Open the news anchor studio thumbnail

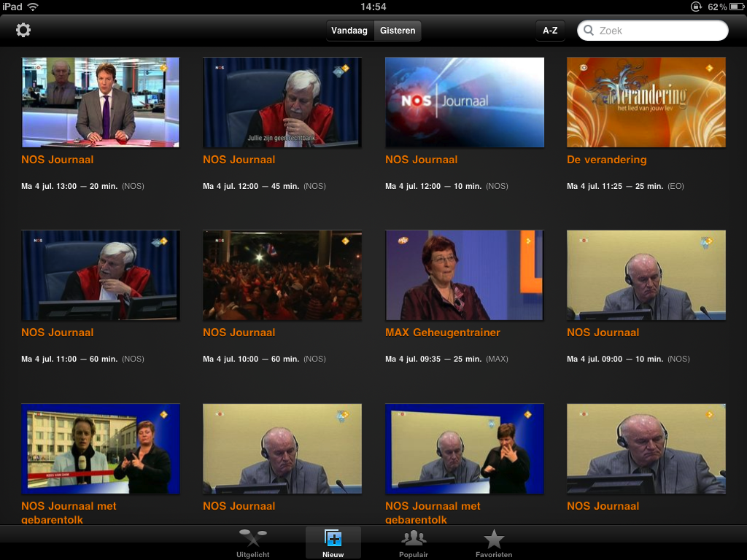101,102
